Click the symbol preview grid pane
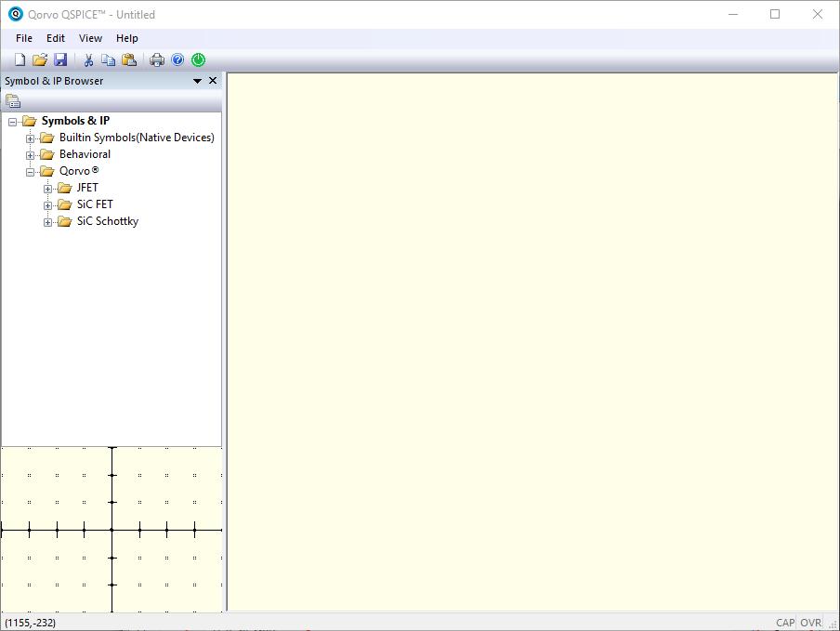The image size is (840, 631). point(112,530)
